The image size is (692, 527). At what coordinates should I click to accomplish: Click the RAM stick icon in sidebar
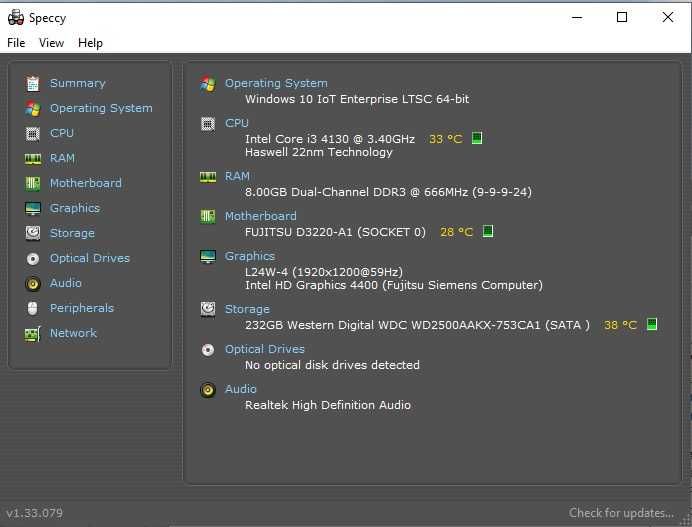33,158
